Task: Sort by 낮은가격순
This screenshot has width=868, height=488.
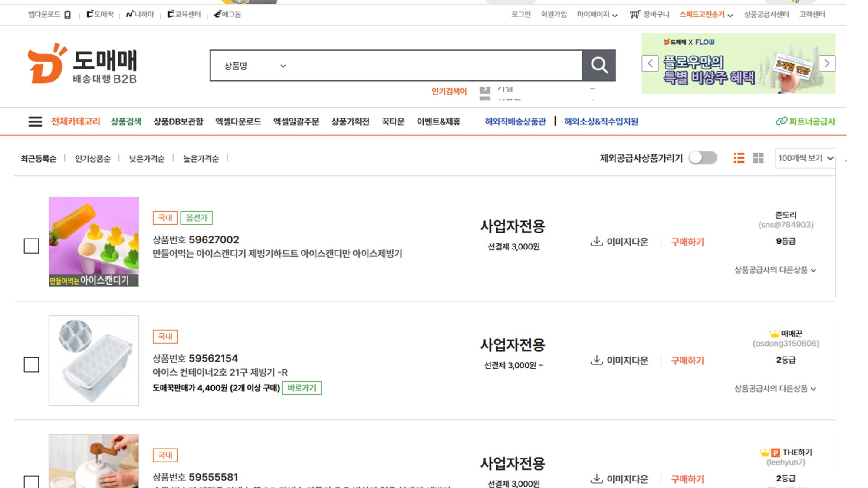Action: click(147, 159)
